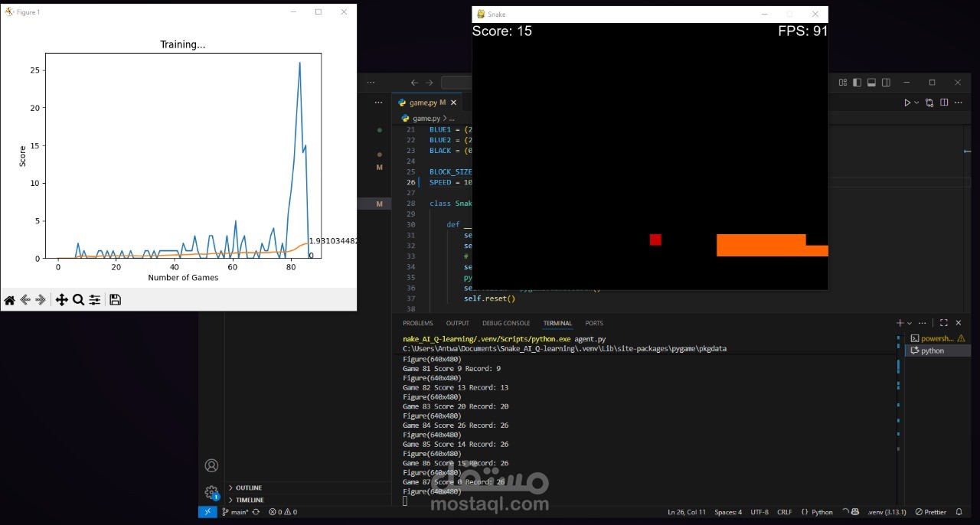Go forward to next plot view
This screenshot has height=525, width=980.
click(41, 300)
